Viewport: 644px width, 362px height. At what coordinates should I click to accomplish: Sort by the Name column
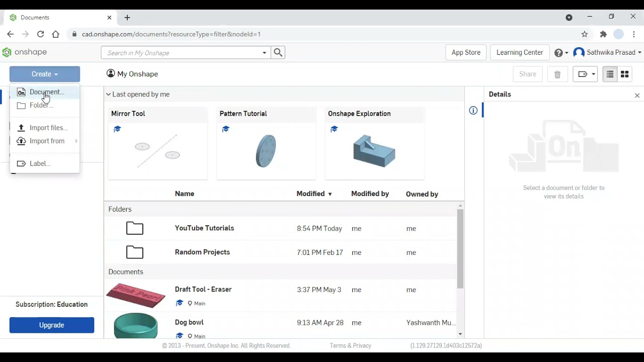[185, 194]
